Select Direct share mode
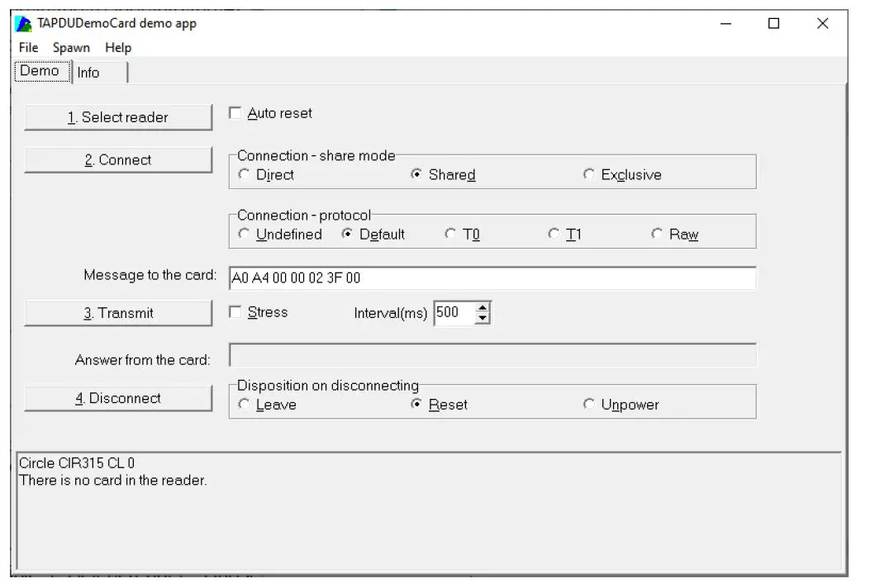Screen dimensions: 885x588 [244, 174]
